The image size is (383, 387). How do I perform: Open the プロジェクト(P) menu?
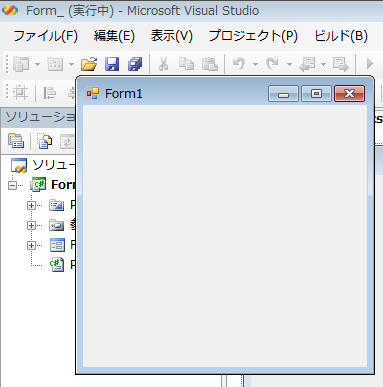pos(253,36)
